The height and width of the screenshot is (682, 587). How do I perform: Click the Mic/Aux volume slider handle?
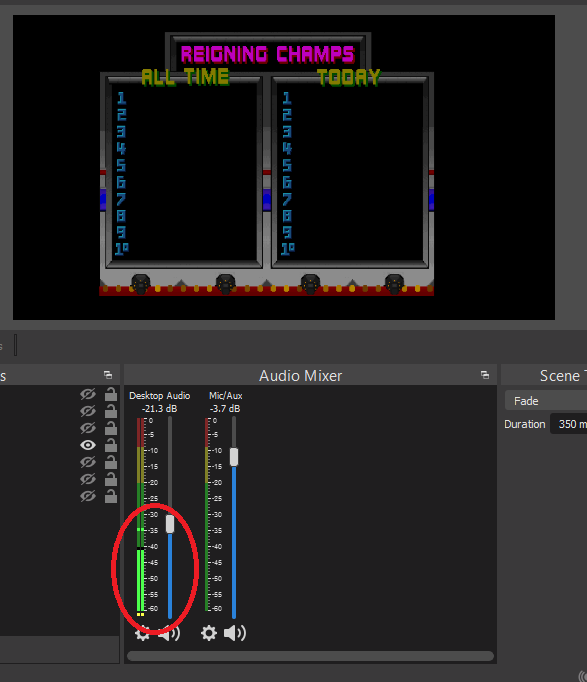pos(234,457)
